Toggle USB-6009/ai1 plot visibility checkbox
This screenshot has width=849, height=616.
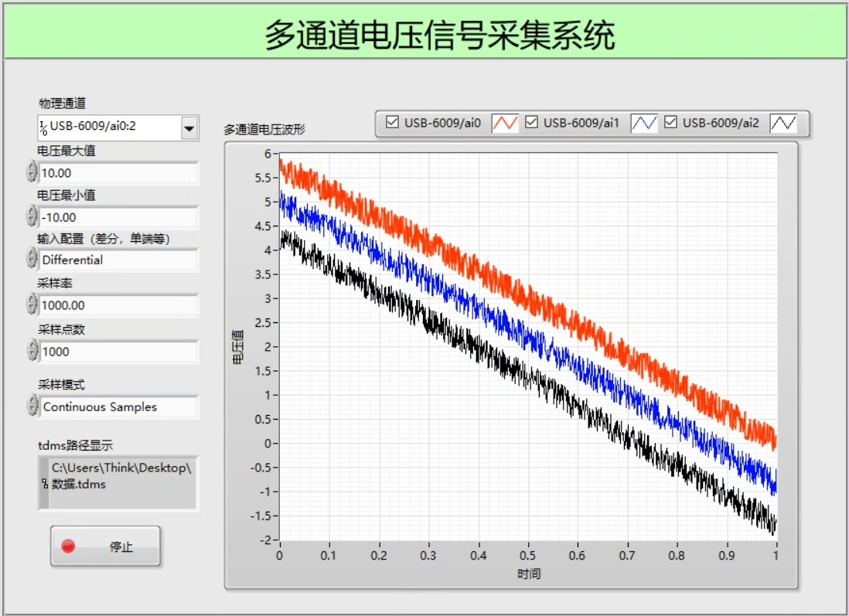[532, 122]
